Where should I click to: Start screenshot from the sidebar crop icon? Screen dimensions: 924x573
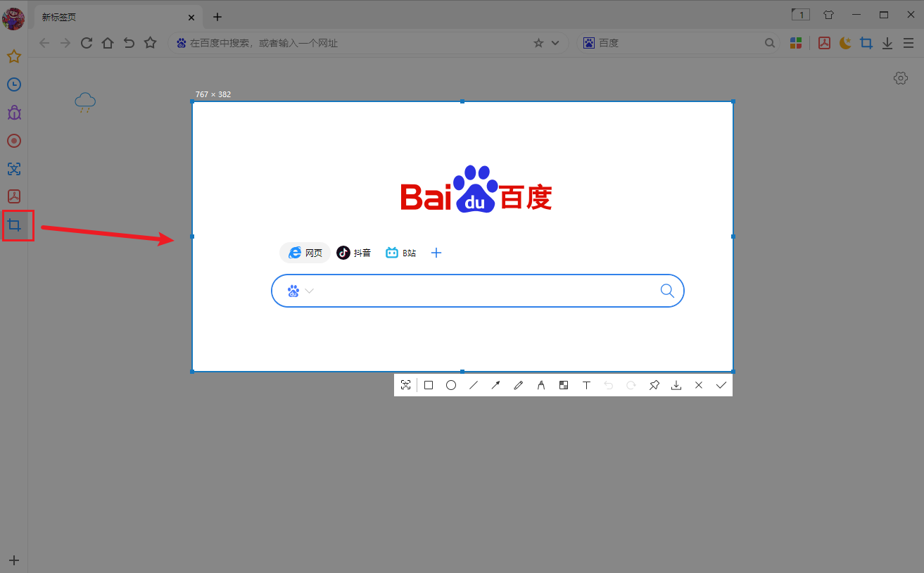point(14,225)
